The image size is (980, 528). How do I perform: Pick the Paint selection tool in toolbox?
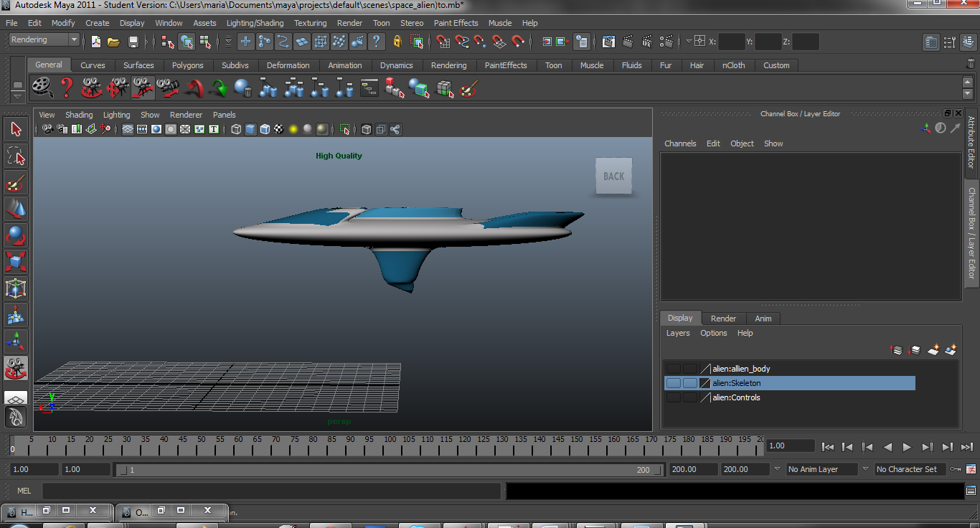(x=16, y=182)
